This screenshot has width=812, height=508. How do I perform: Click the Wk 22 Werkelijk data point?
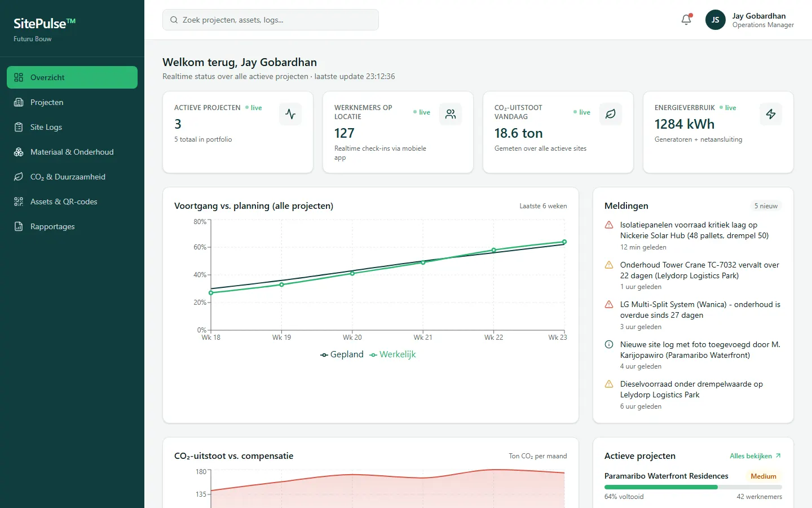point(494,250)
